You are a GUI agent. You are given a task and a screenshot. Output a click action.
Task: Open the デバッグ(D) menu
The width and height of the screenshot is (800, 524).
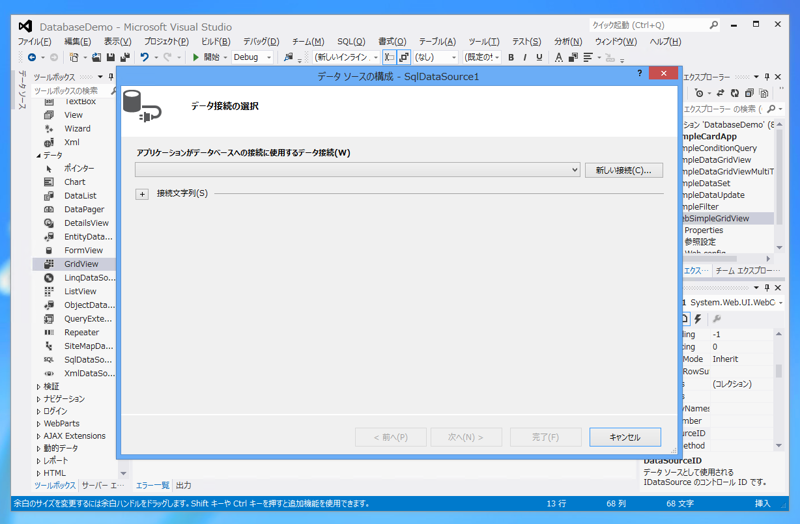click(261, 42)
